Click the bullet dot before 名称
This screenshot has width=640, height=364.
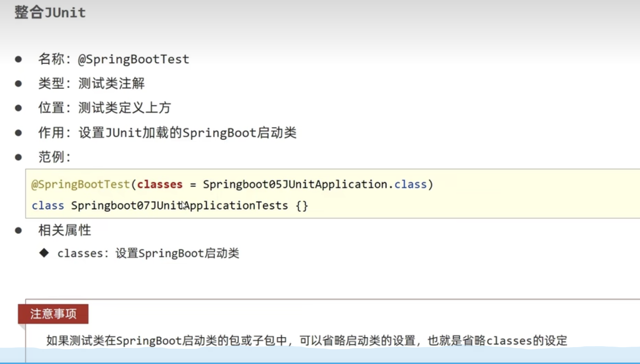tap(18, 59)
